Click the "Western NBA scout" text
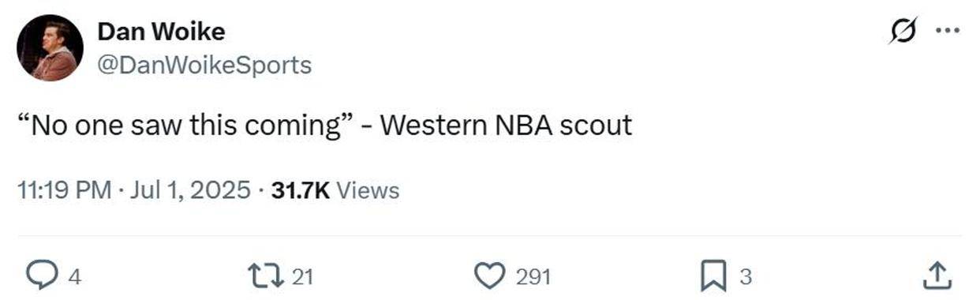The width and height of the screenshot is (980, 300). [x=506, y=125]
